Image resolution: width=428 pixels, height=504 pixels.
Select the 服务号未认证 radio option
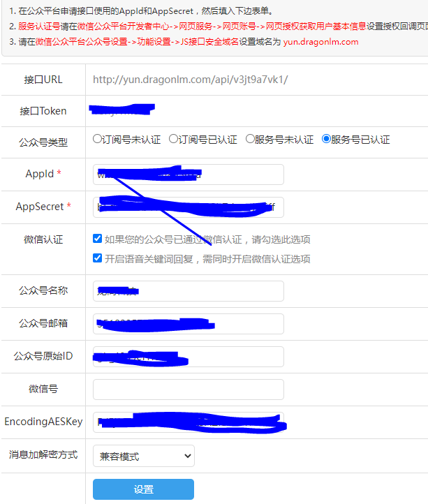coord(250,139)
